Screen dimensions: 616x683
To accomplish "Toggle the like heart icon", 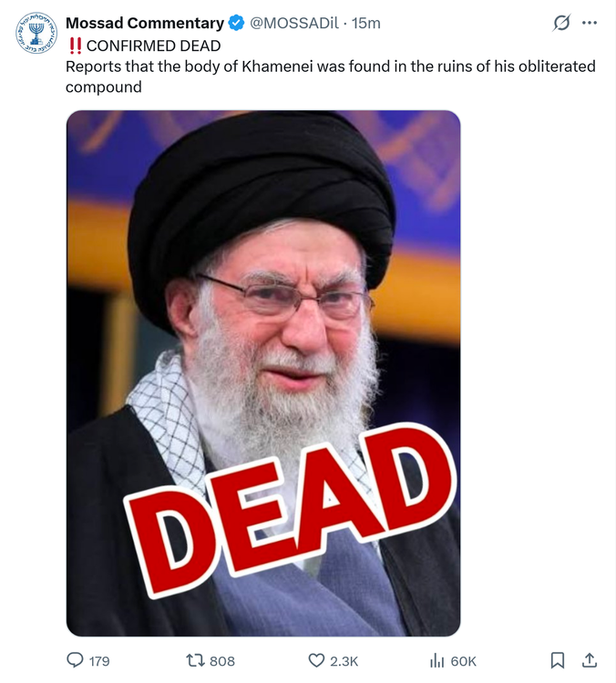I will click(316, 660).
